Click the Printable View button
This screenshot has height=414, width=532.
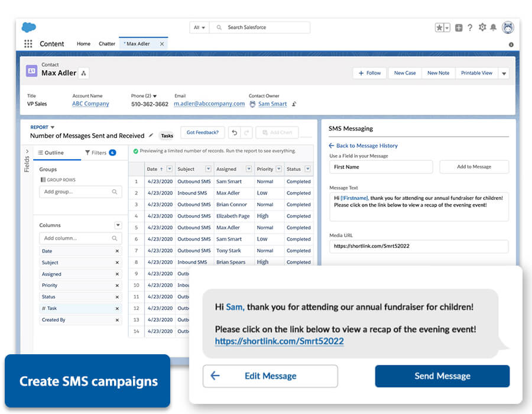pyautogui.click(x=476, y=73)
